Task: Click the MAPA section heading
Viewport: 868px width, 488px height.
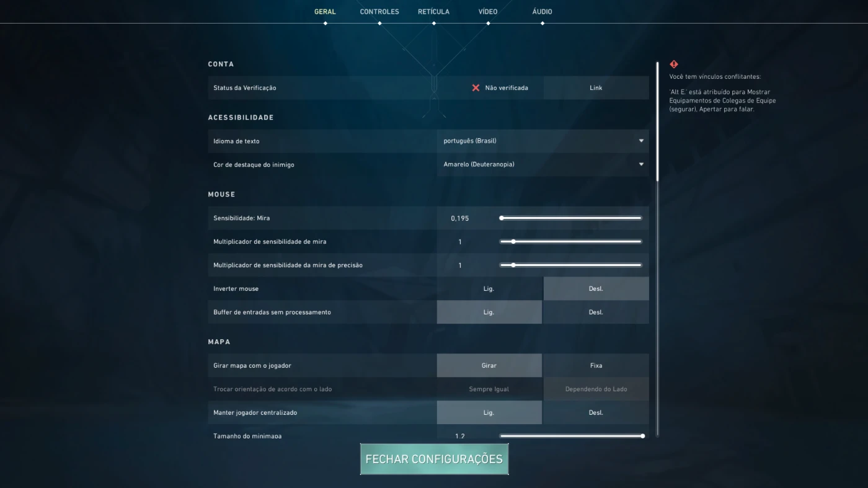Action: pos(219,342)
